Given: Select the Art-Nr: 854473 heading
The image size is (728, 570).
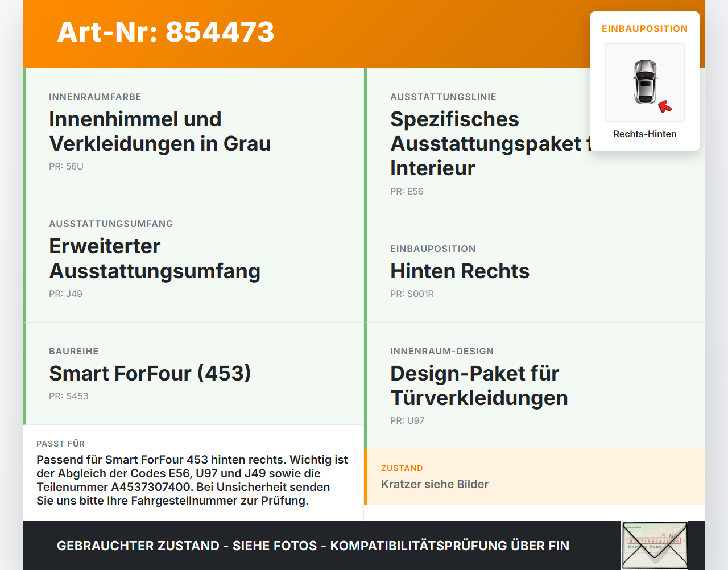Looking at the screenshot, I should click(x=166, y=32).
